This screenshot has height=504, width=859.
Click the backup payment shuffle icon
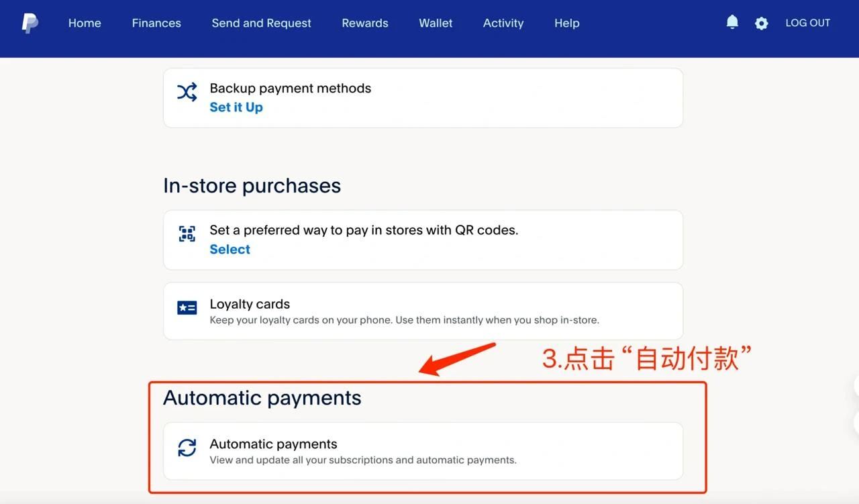pyautogui.click(x=187, y=92)
